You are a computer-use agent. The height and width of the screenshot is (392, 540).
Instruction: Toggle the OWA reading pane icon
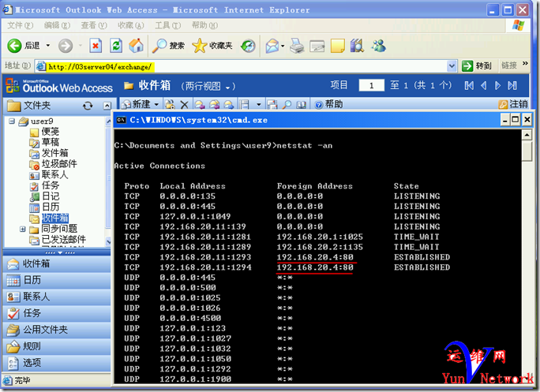click(245, 104)
